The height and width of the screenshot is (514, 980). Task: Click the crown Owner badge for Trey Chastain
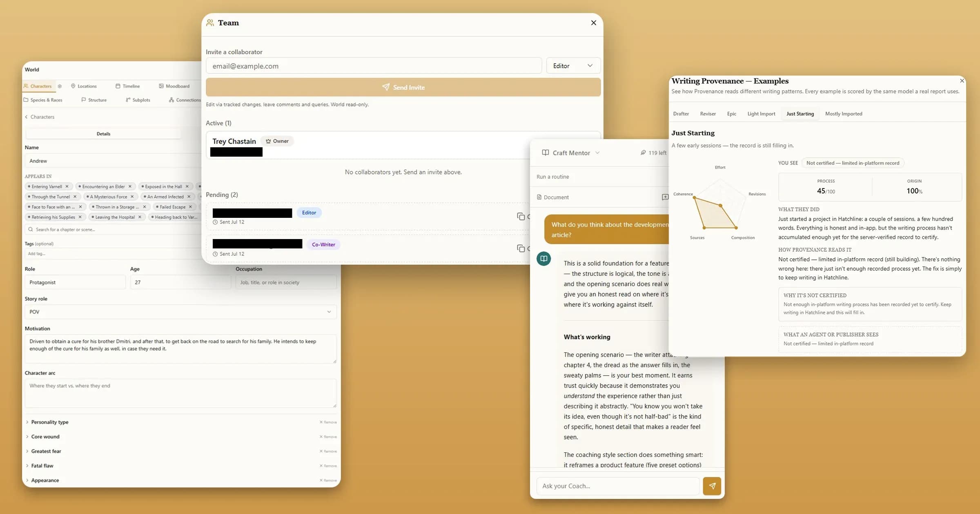pyautogui.click(x=277, y=141)
